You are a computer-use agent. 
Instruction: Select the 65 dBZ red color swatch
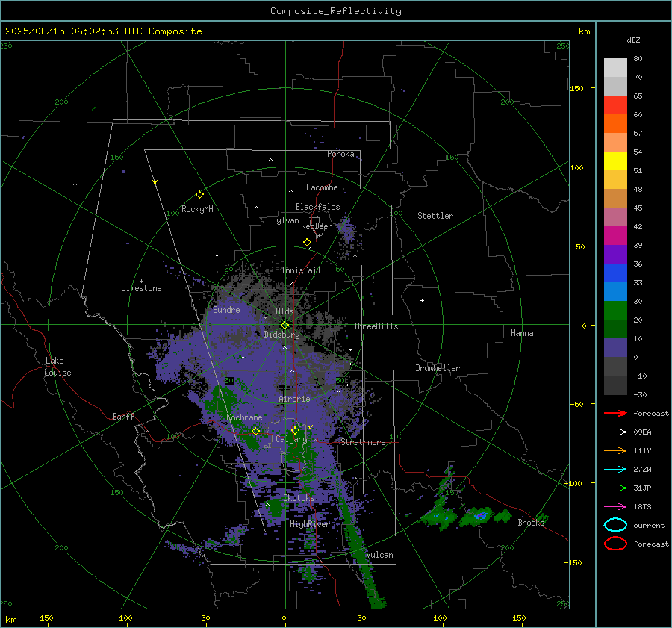(615, 105)
